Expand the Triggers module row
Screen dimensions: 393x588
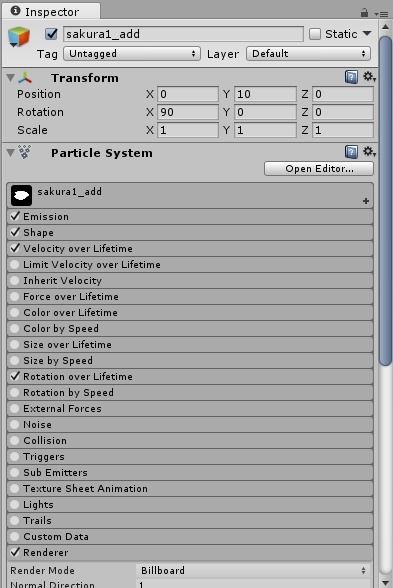tap(190, 456)
